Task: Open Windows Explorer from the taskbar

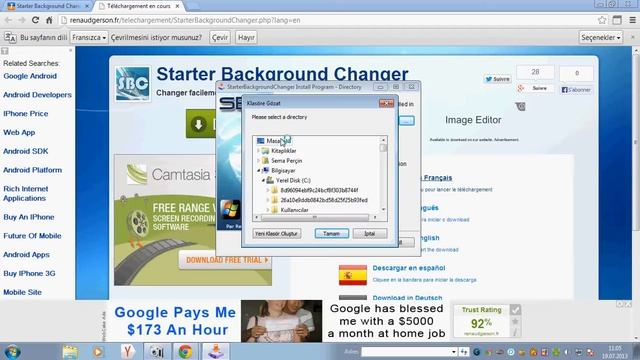Action: [70, 351]
